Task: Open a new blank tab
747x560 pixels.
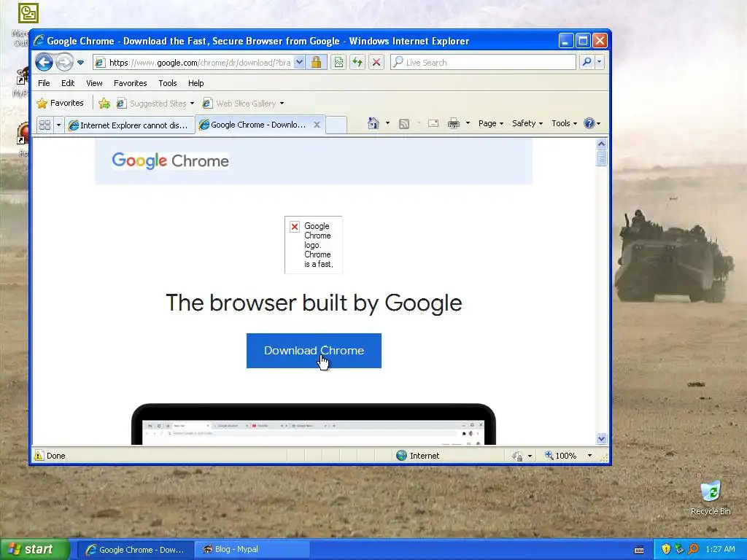Action: [x=336, y=125]
